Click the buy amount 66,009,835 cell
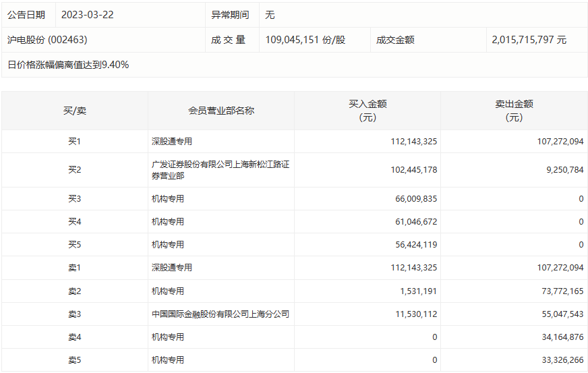588x373 pixels. [x=413, y=199]
